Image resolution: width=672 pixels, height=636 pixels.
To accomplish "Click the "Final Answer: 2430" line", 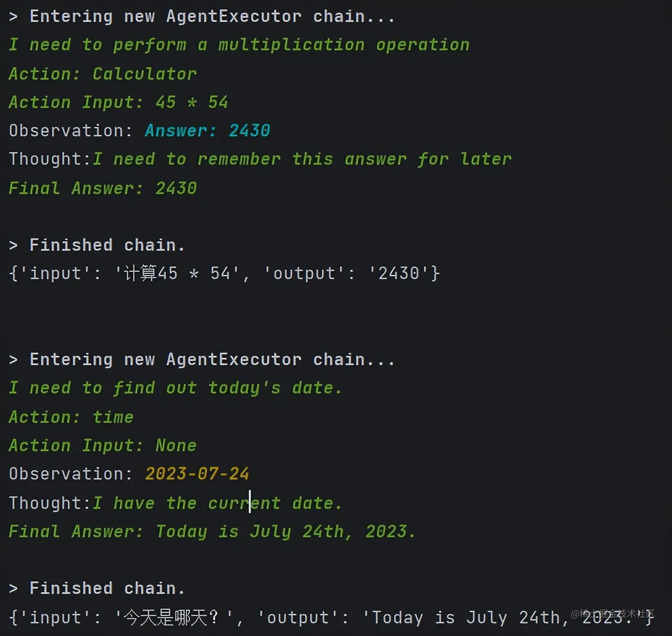I will [103, 188].
